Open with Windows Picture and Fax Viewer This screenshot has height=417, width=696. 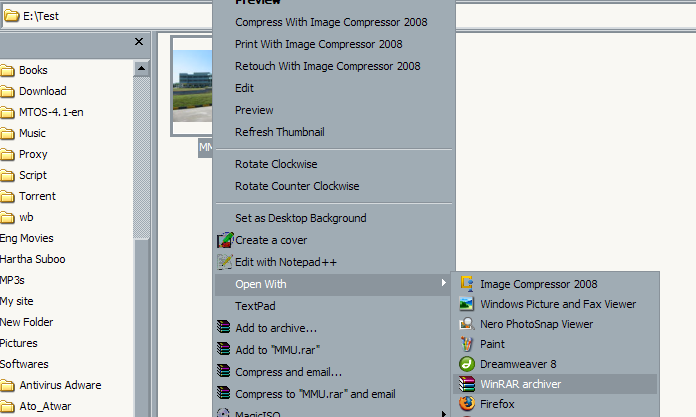coord(558,304)
